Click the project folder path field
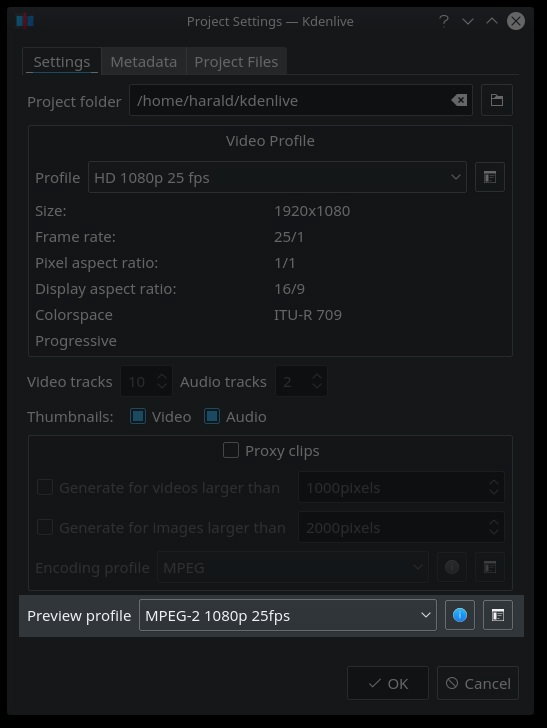 click(x=301, y=100)
